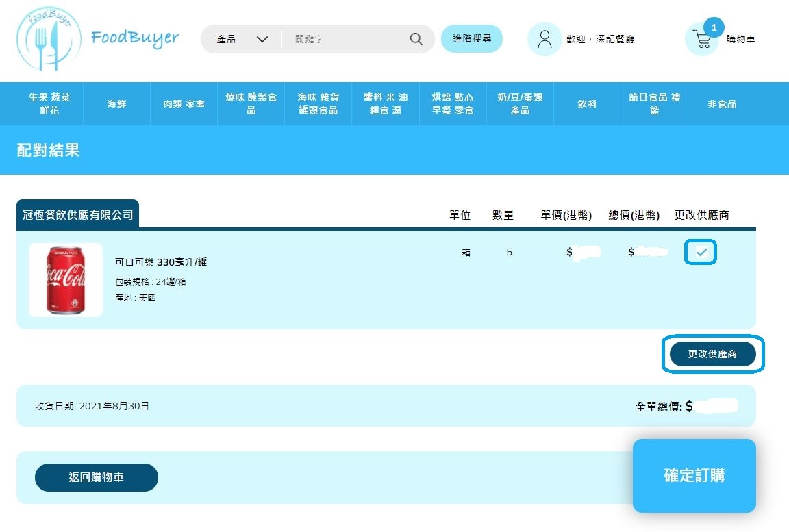789x532 pixels.
Task: Click the 歡迎，深記餐廳 account greeting
Action: 600,39
